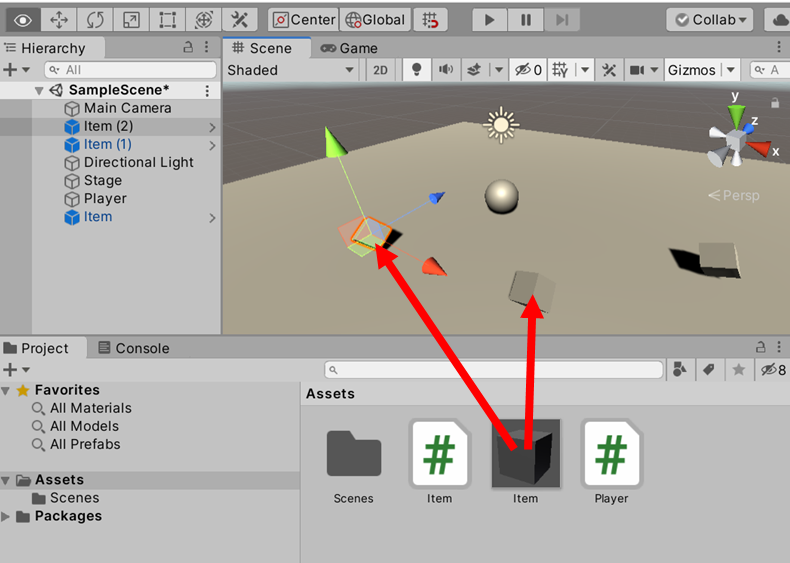Open the Collab menu button
The height and width of the screenshot is (563, 790).
pyautogui.click(x=713, y=19)
